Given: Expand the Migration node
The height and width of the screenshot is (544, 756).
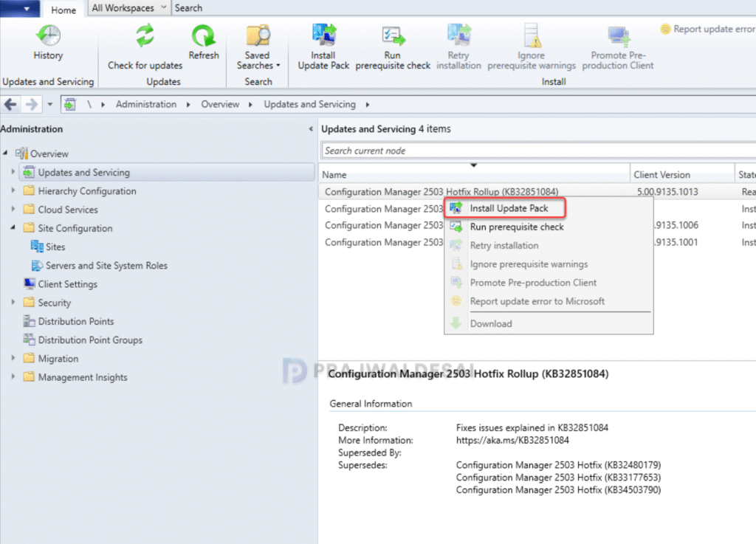Looking at the screenshot, I should [13, 358].
